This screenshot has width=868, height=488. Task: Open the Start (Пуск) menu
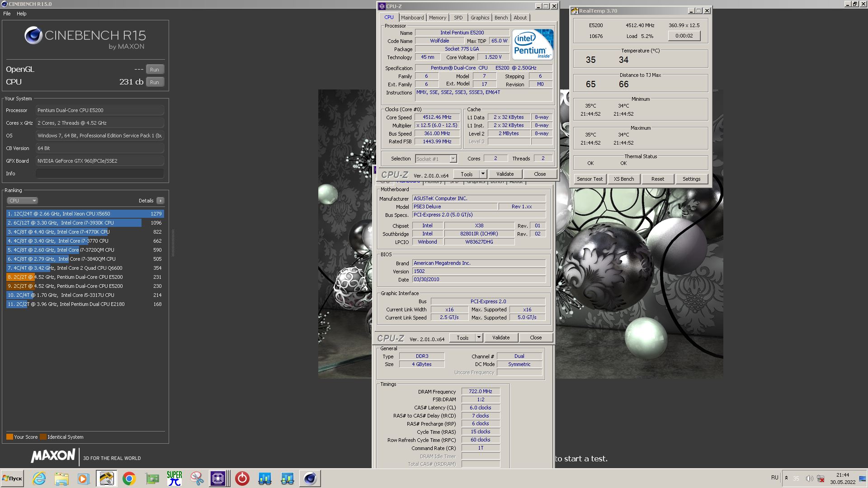12,479
